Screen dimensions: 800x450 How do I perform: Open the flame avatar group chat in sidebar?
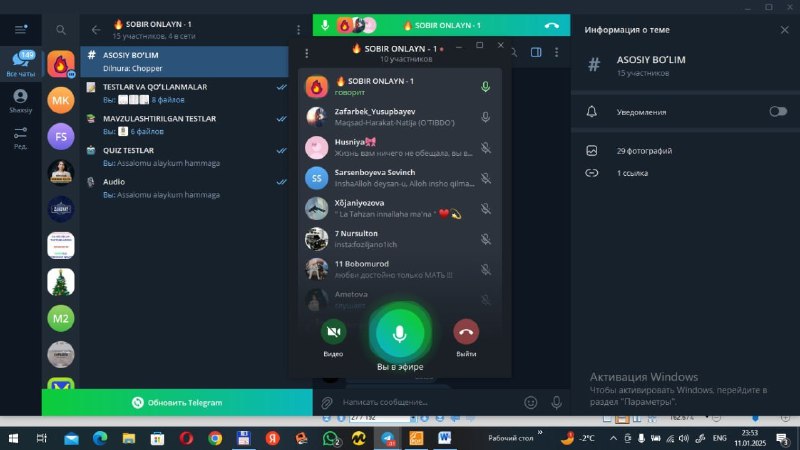[61, 64]
